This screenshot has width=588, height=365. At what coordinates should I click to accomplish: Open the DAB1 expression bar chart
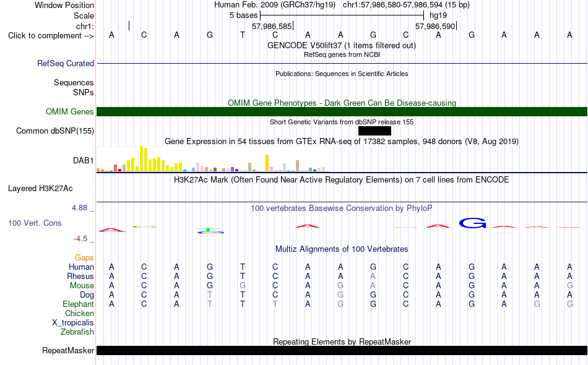213,159
